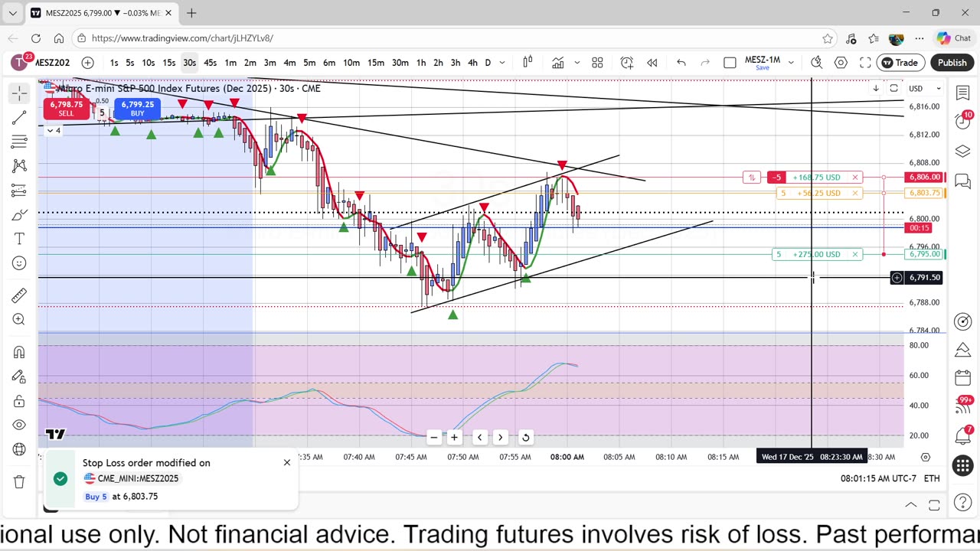The image size is (980, 551).
Task: Enter fullscreen mode
Action: coord(865,63)
